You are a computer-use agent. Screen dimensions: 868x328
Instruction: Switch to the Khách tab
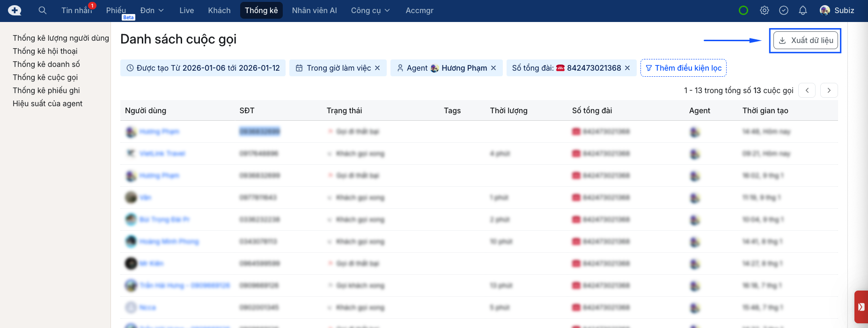coord(219,10)
